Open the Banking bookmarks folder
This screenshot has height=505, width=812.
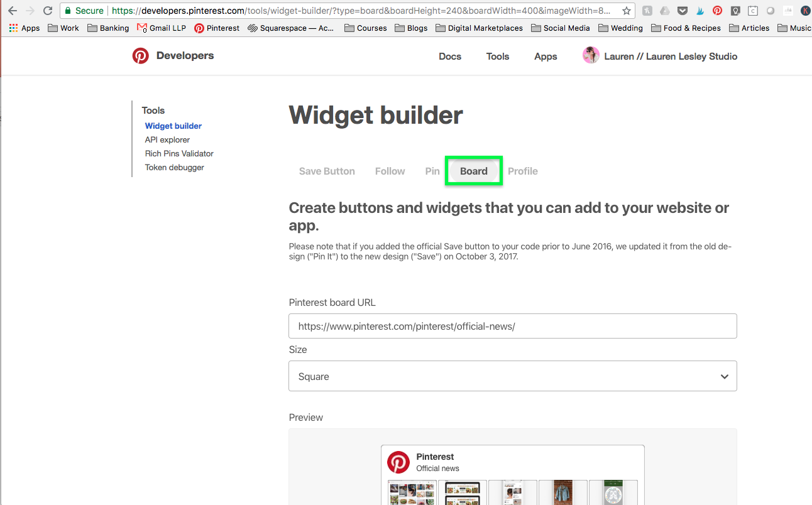[x=108, y=28]
